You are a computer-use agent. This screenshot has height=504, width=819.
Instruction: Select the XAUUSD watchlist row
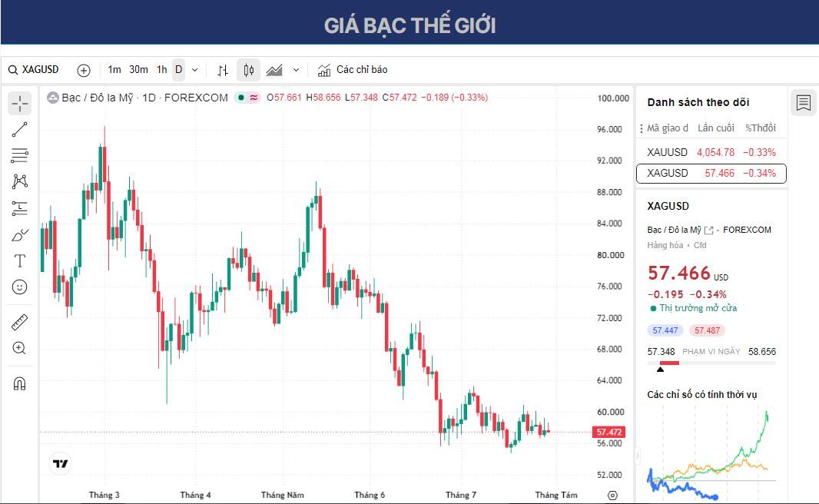(x=711, y=152)
